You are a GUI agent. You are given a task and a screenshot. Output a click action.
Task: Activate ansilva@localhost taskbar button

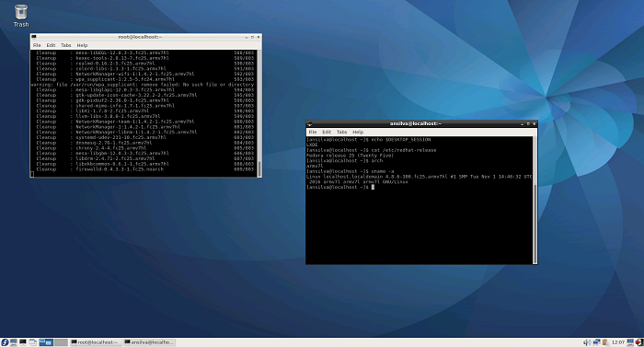(149, 342)
